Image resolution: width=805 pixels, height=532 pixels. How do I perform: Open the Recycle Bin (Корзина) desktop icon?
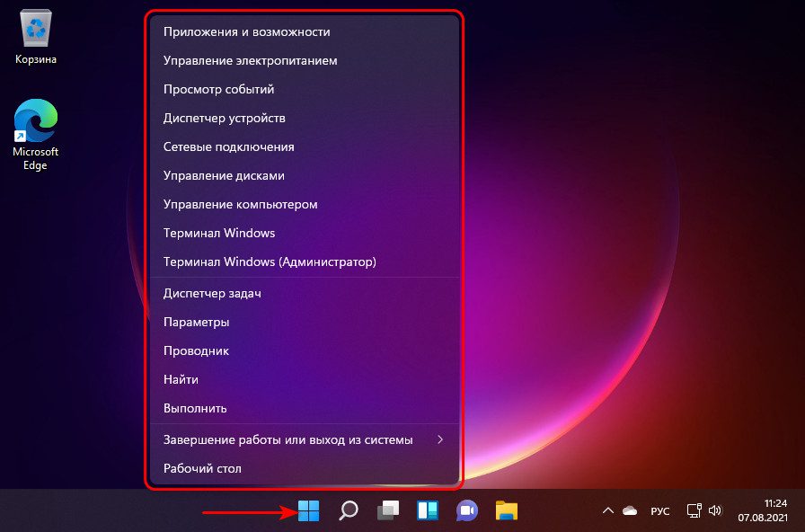(35, 38)
